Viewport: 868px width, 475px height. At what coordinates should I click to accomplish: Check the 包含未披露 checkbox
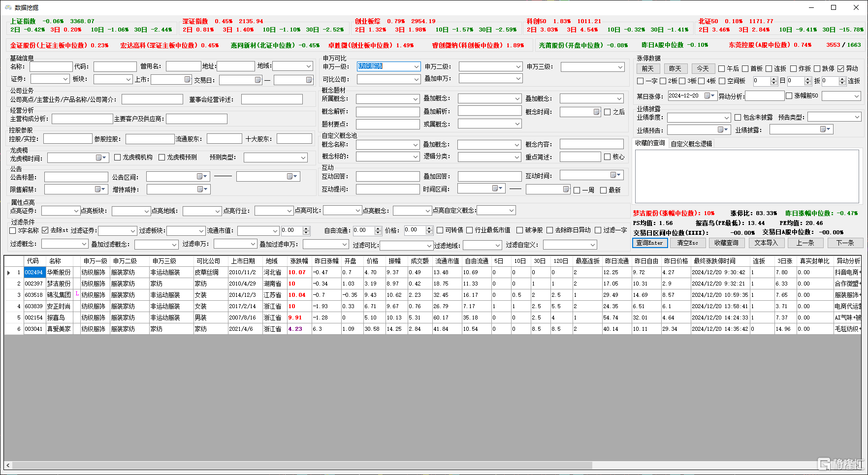point(738,118)
